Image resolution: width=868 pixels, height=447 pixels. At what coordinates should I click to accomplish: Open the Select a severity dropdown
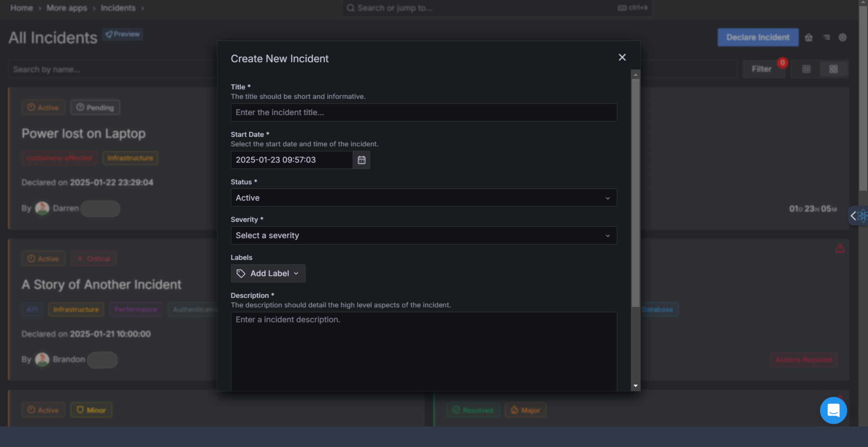coord(424,235)
